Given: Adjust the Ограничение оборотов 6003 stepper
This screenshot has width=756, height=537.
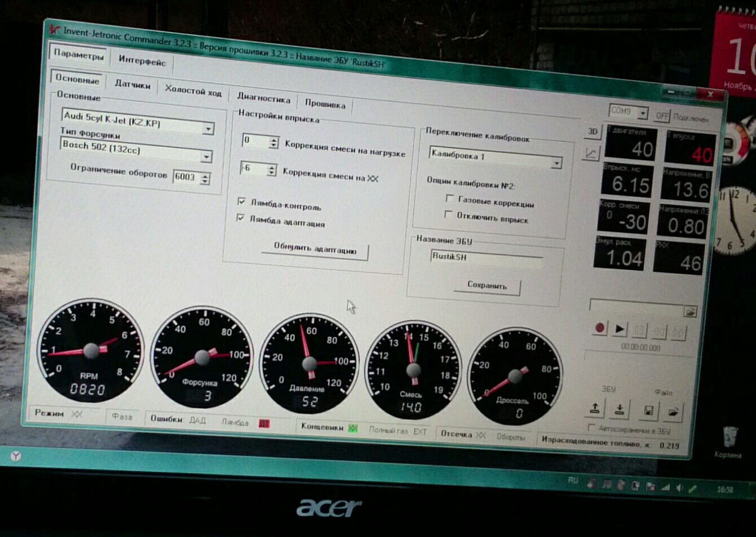Looking at the screenshot, I should click(205, 178).
